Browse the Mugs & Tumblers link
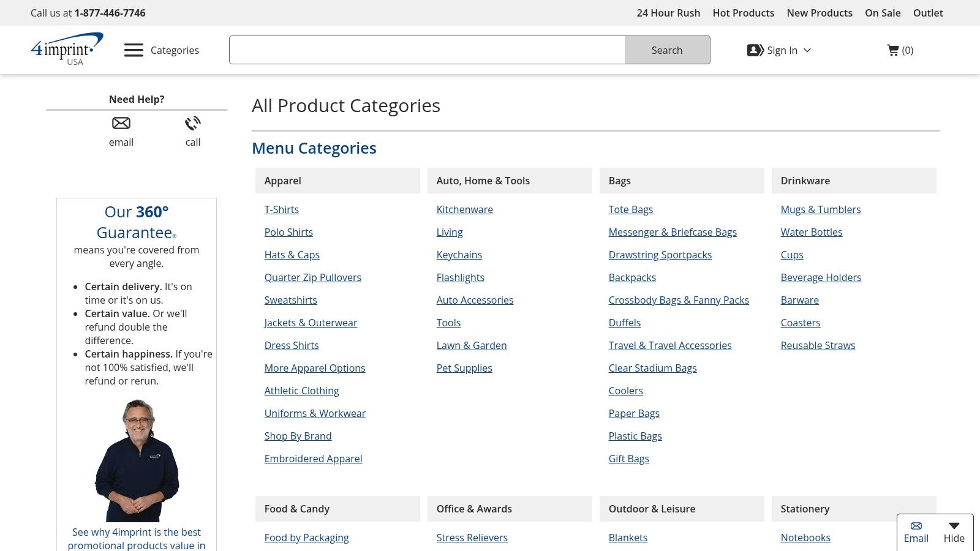Screen dimensions: 980x551 click(820, 209)
